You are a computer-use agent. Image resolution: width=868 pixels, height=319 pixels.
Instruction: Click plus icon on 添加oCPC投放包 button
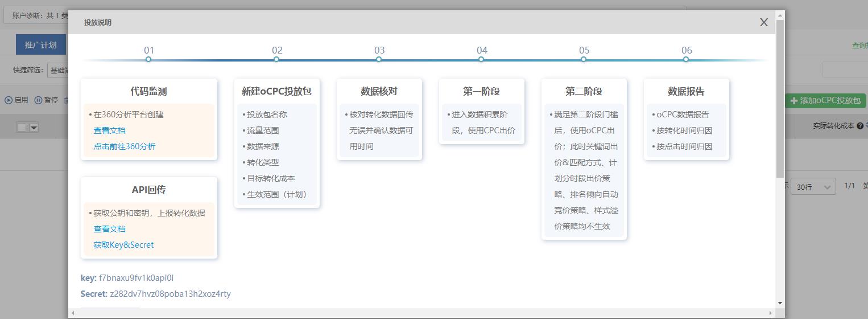pos(794,100)
